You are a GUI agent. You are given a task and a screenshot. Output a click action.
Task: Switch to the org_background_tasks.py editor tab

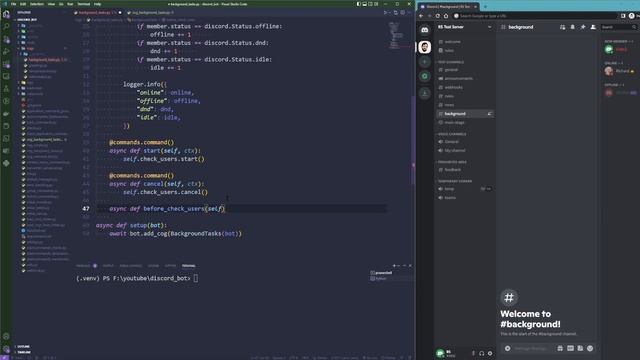151,13
